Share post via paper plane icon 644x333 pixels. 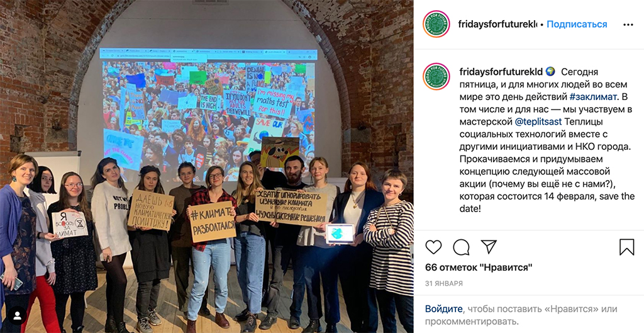point(489,247)
